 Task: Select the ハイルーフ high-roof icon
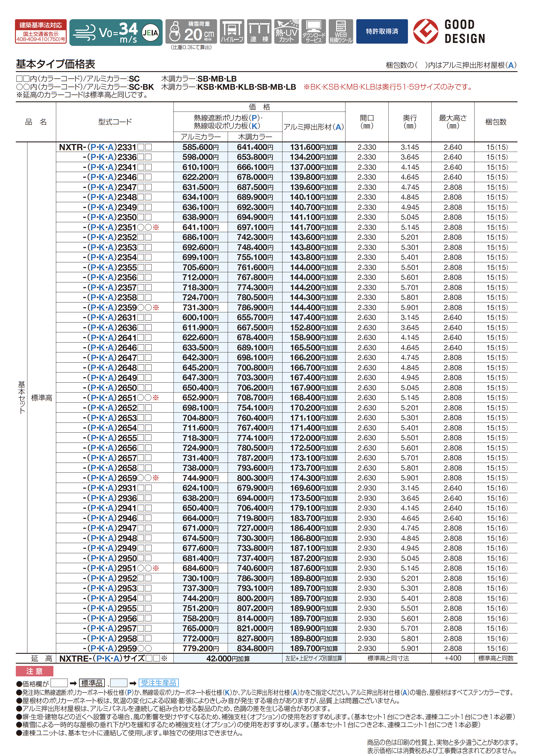232,32
